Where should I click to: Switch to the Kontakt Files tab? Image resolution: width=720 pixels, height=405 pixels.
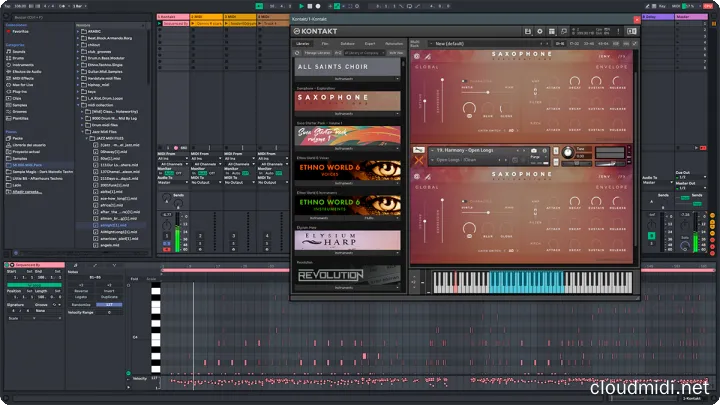(x=326, y=44)
